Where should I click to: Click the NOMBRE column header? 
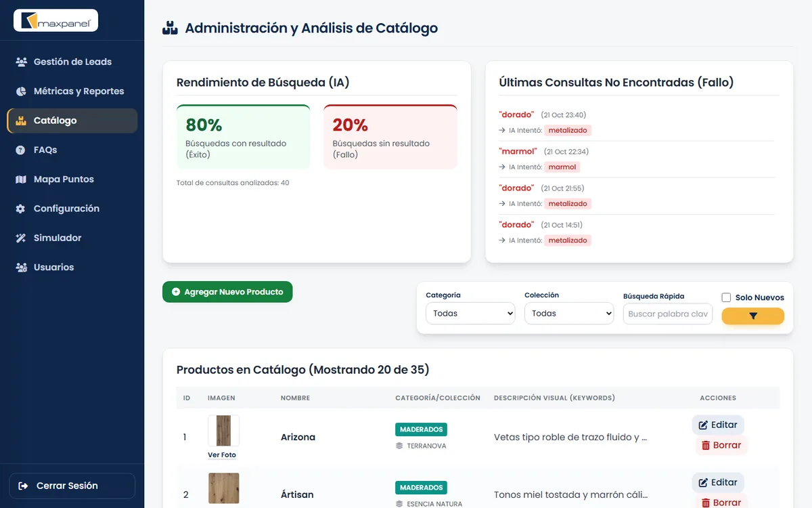295,398
